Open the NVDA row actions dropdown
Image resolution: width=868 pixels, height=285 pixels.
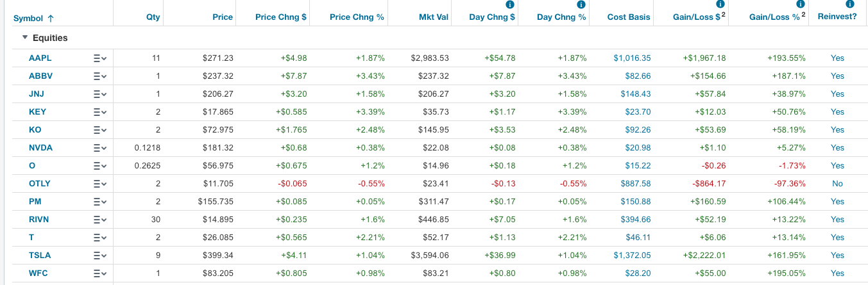pyautogui.click(x=99, y=148)
